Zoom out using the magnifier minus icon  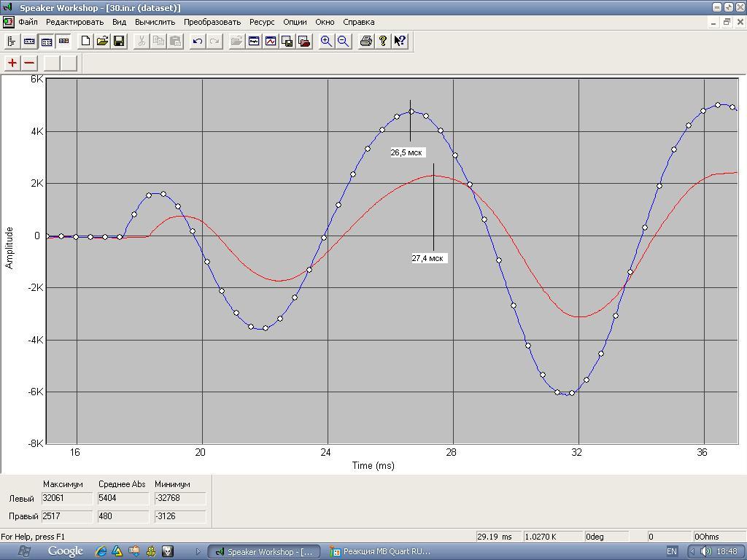(343, 42)
